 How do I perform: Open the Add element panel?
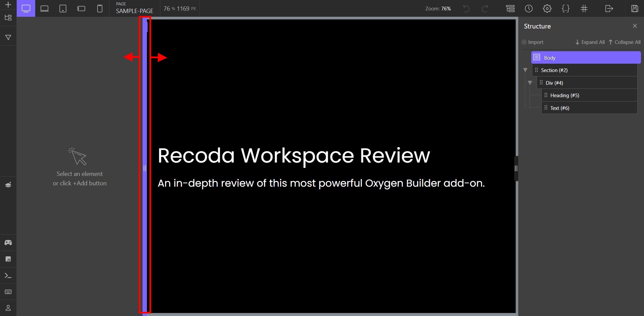coord(8,5)
